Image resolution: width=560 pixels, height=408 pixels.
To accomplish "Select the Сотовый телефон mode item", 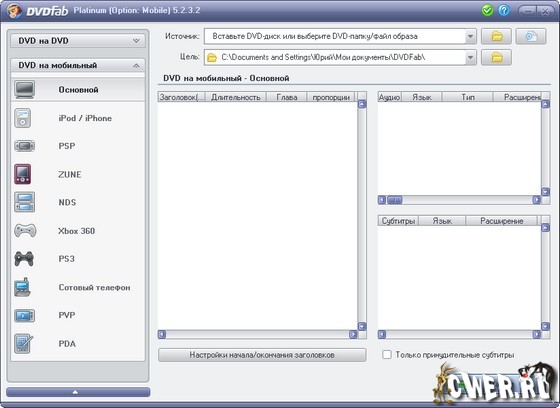I will 78,287.
